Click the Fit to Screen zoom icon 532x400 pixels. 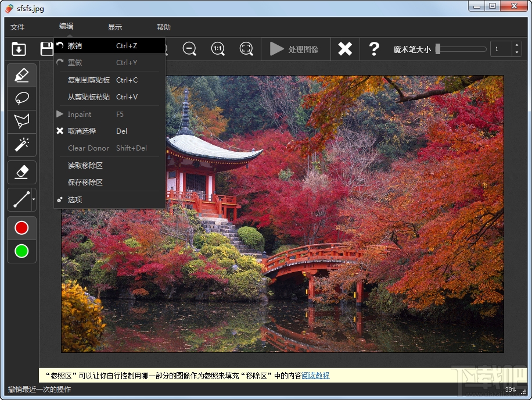(x=246, y=49)
